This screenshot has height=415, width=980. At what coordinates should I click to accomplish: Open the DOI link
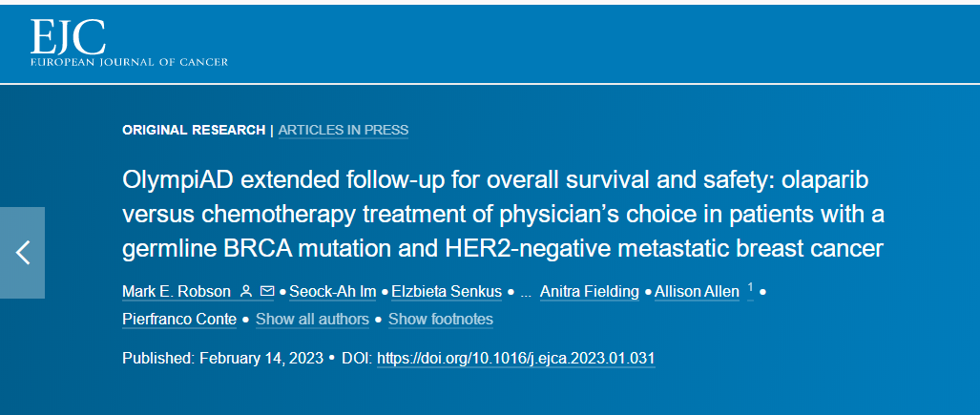[516, 359]
